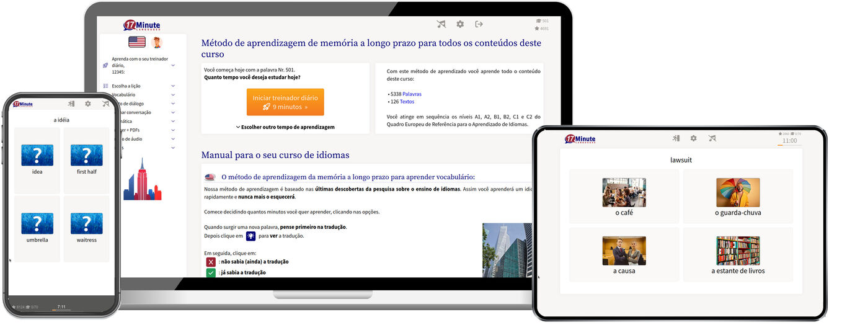Click exit icon in phone header
Image resolution: width=868 pixels, height=330 pixels.
tap(71, 104)
